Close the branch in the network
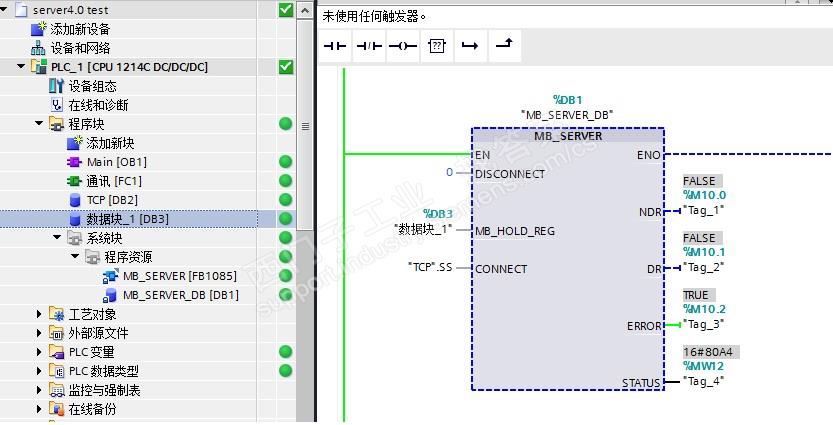The image size is (833, 425). pos(504,46)
